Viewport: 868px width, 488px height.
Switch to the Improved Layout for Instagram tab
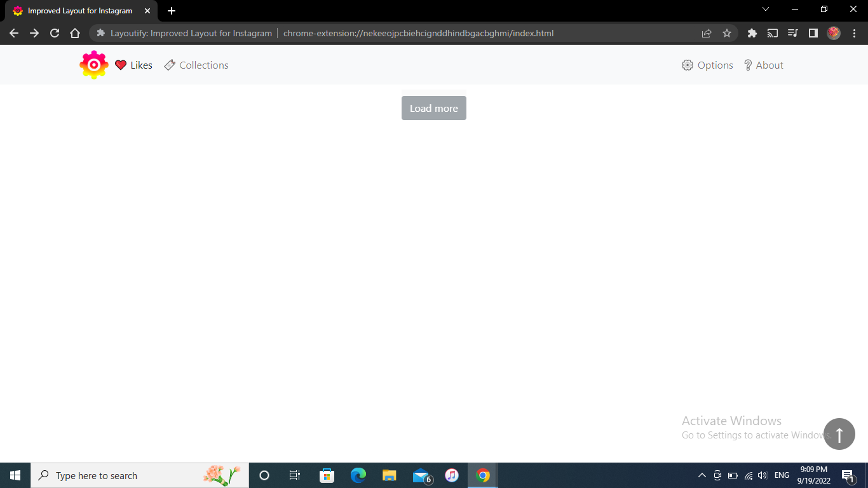76,10
